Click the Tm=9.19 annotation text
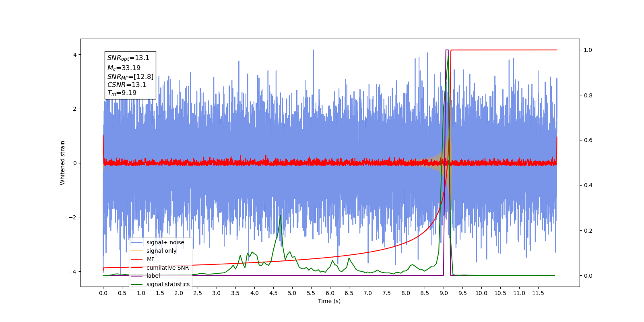 click(122, 93)
